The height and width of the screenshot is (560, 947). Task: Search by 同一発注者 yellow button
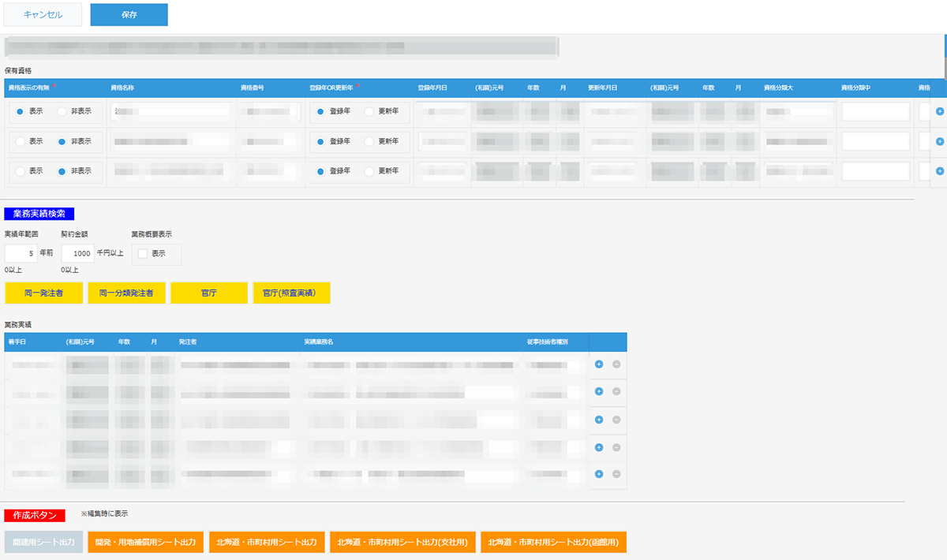tap(43, 293)
